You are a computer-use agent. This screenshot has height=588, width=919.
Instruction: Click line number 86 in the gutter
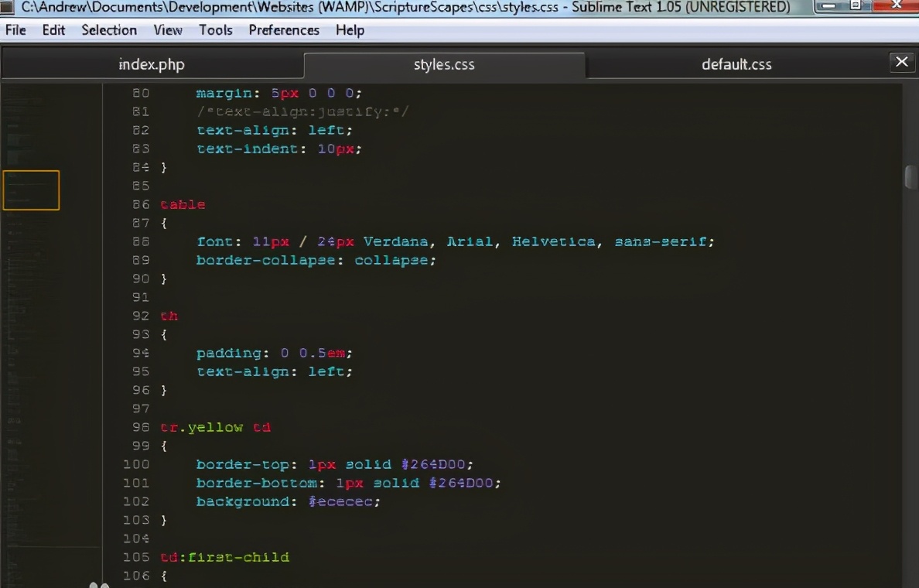pos(141,204)
